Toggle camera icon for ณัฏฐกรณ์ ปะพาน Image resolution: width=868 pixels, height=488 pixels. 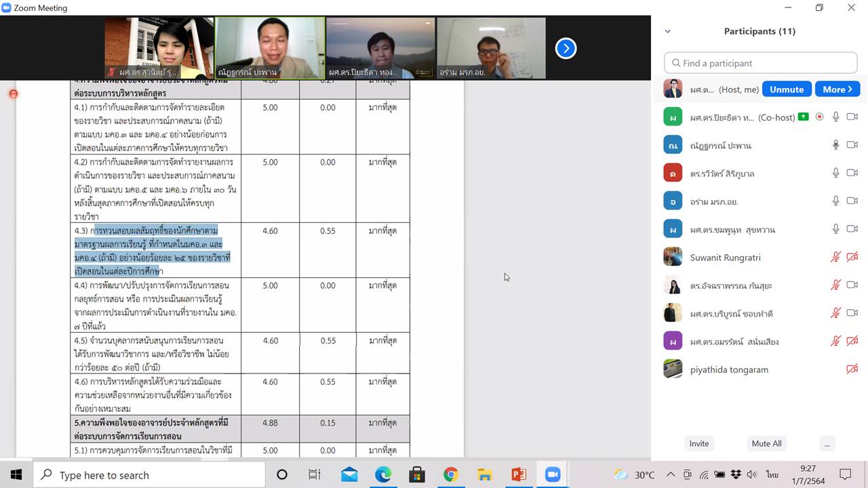tap(852, 145)
